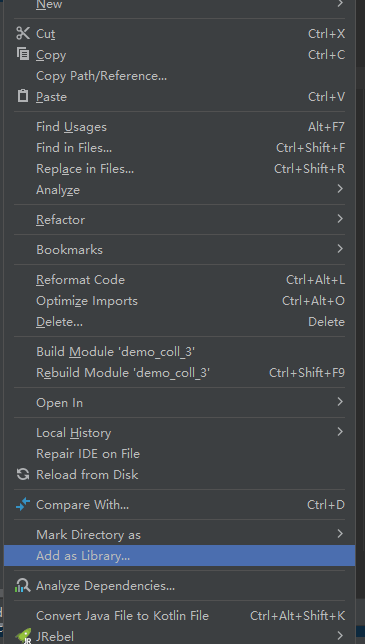Click the clipboard Paste icon
Image resolution: width=365 pixels, height=644 pixels.
(23, 96)
